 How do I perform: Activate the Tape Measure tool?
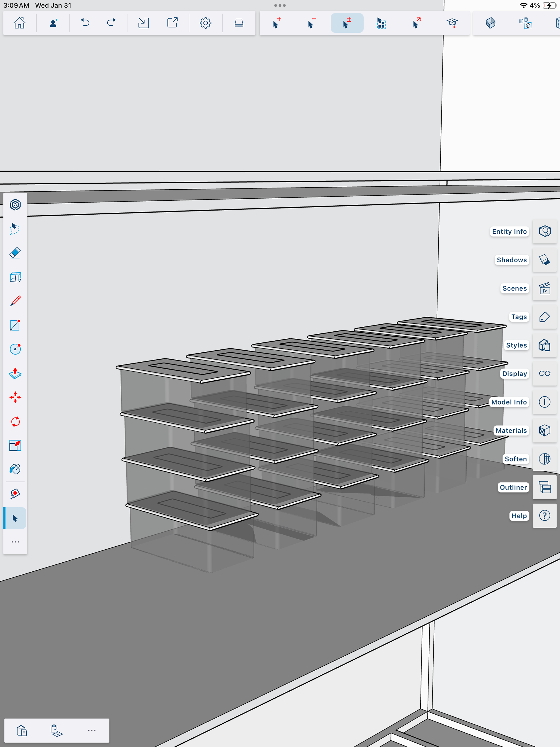pos(15,494)
